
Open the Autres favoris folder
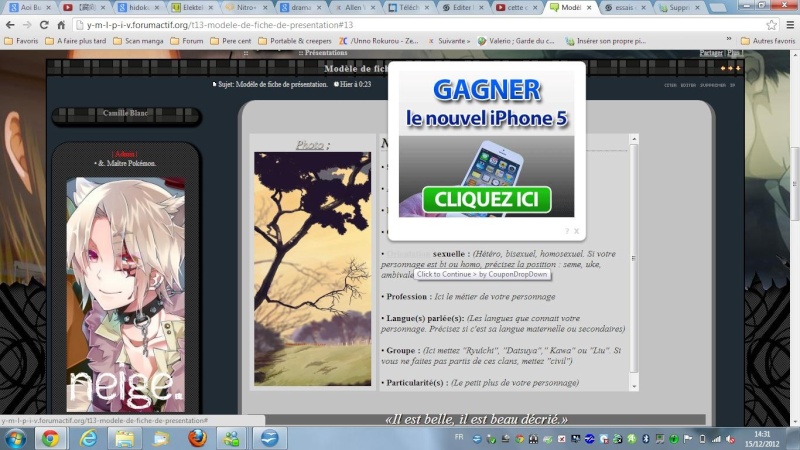point(768,41)
